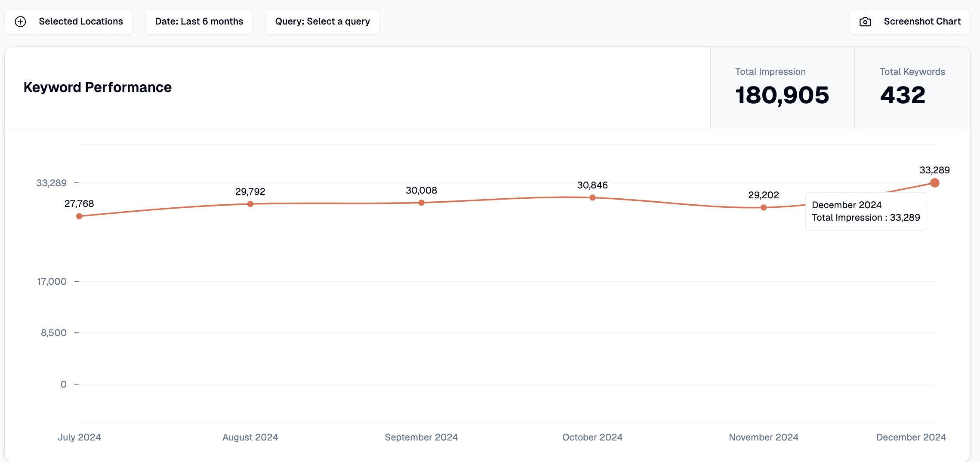This screenshot has width=980, height=462.
Task: Select the Total Keywords stat card
Action: [x=912, y=87]
